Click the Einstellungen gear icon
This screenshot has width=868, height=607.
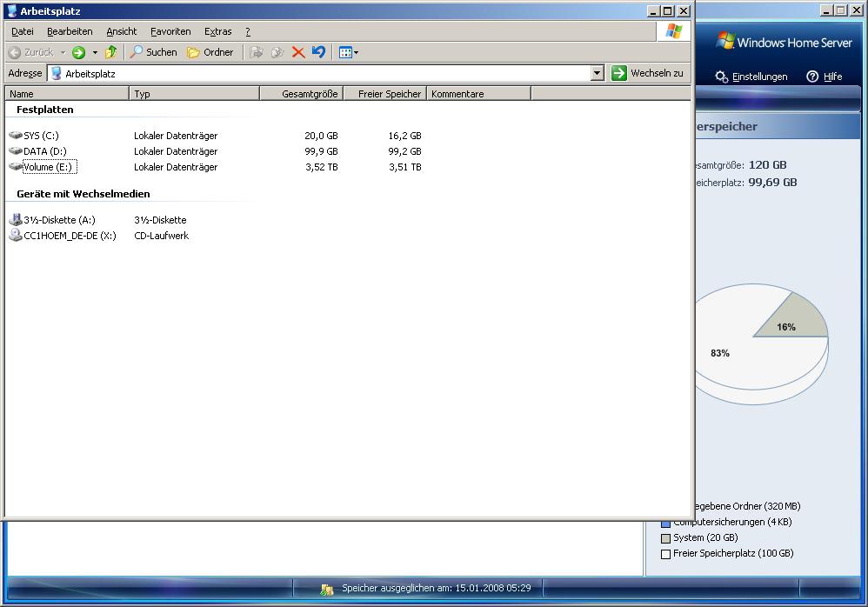coord(721,77)
